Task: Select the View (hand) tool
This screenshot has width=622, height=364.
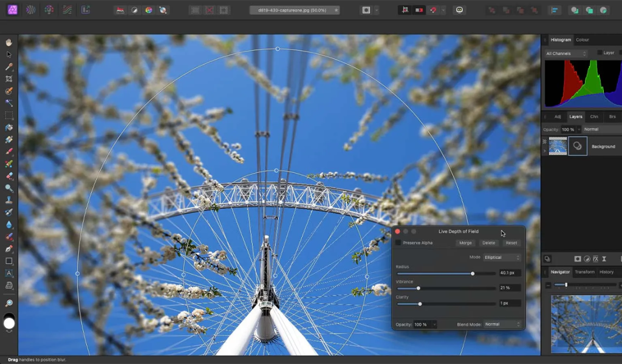Action: [9, 42]
